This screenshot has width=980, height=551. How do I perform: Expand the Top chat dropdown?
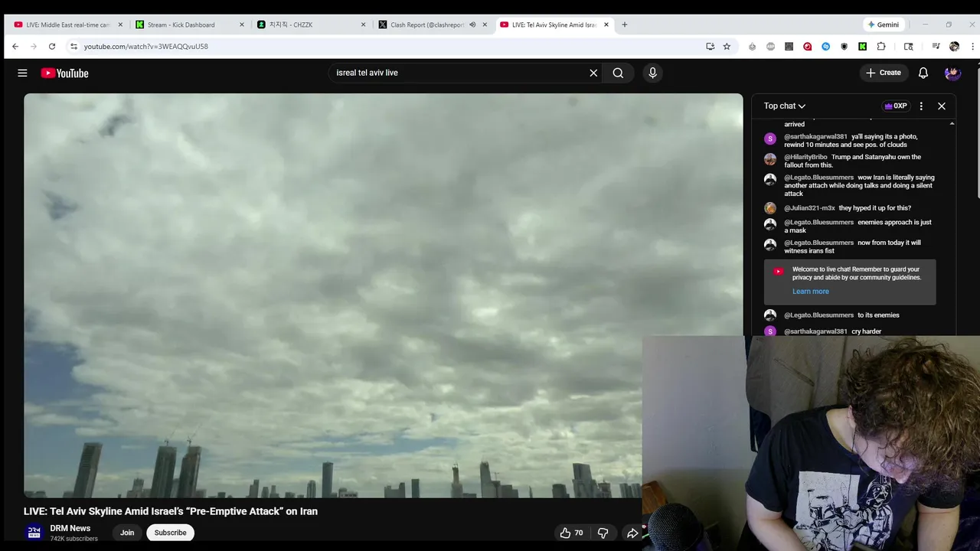[785, 106]
